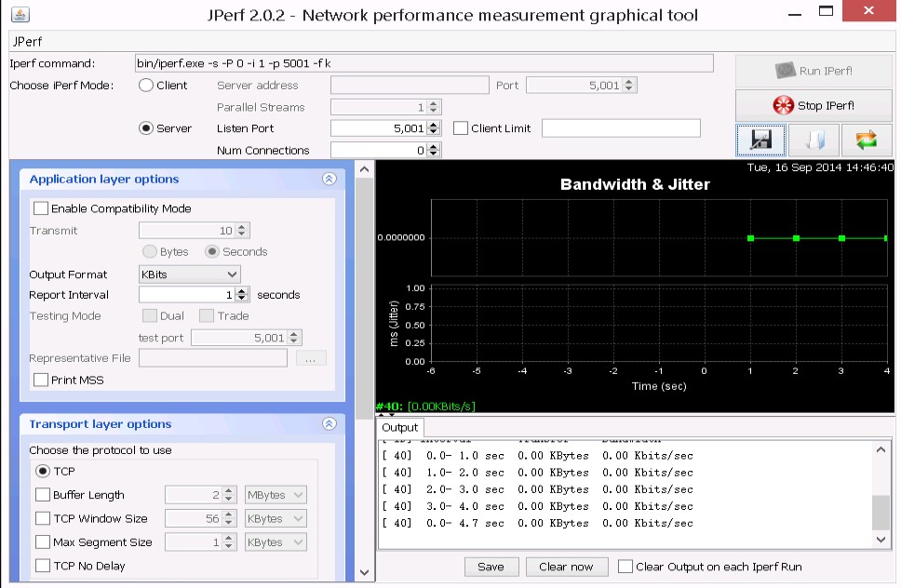Click the Report Interval input field
Screen dimensions: 901x588
coord(187,295)
